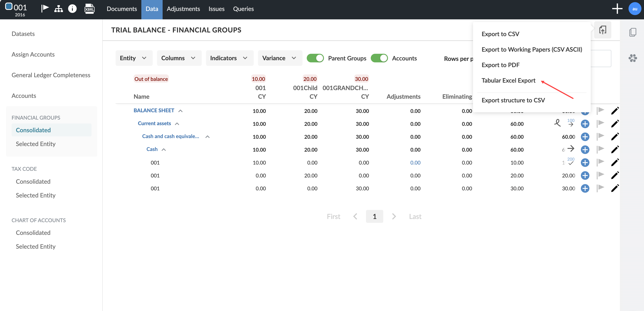Screen dimensions: 644x311
Task: Go to Last page
Action: [x=415, y=216]
